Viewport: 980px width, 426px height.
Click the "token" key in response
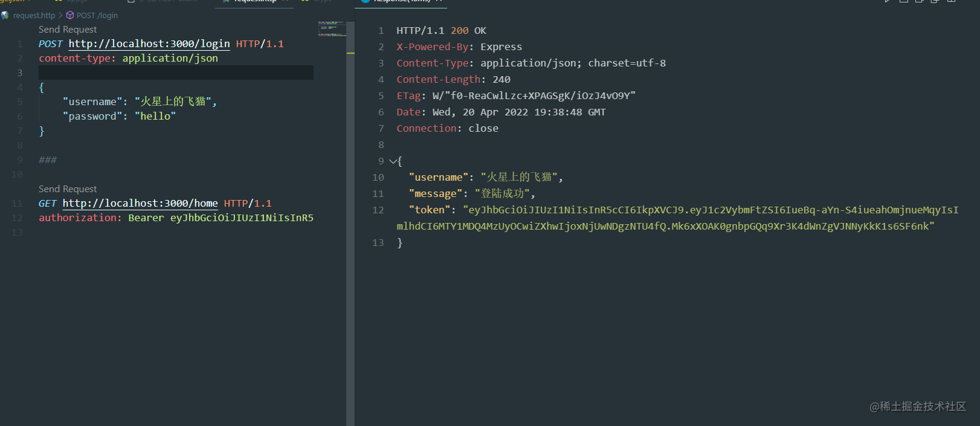(x=429, y=210)
